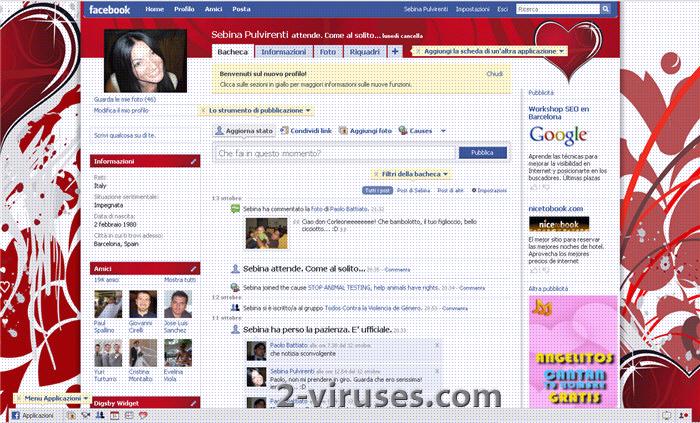Open Paolo Battiato's commented photo thumbnail
This screenshot has height=423, width=700.
(x=267, y=233)
